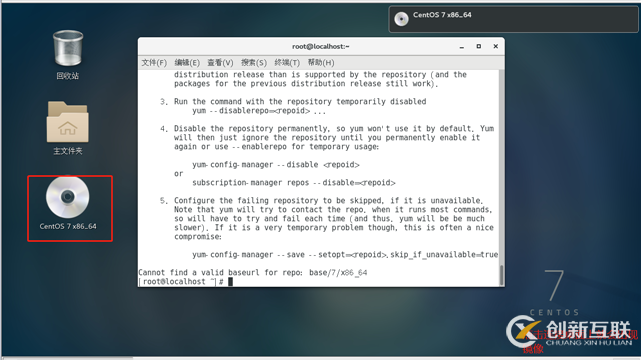Screen dimensions: 641x360
Task: Open the 回收站 trash icon on desktop
Action: pos(68,48)
